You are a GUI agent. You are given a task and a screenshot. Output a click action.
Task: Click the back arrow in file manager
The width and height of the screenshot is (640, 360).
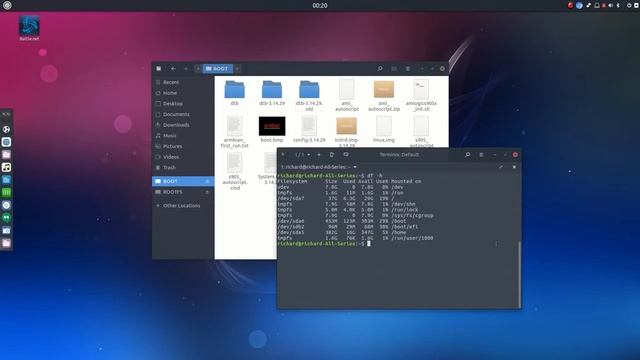[x=173, y=69]
